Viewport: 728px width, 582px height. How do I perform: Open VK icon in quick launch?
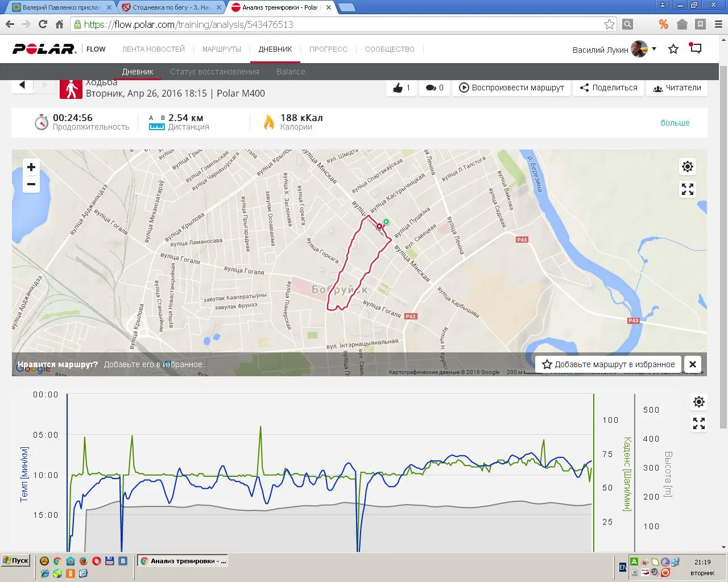tap(123, 561)
